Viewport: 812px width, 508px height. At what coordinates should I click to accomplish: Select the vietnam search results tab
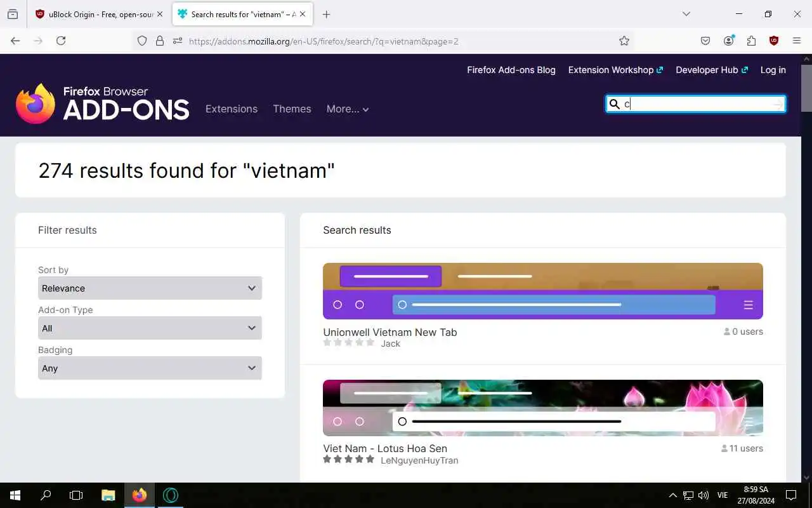click(x=242, y=14)
